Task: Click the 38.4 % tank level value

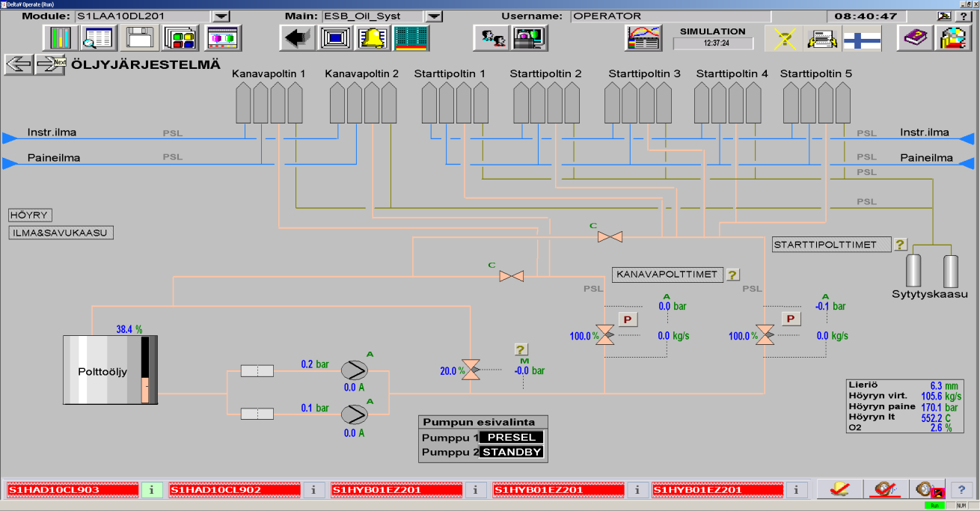Action: point(129,329)
